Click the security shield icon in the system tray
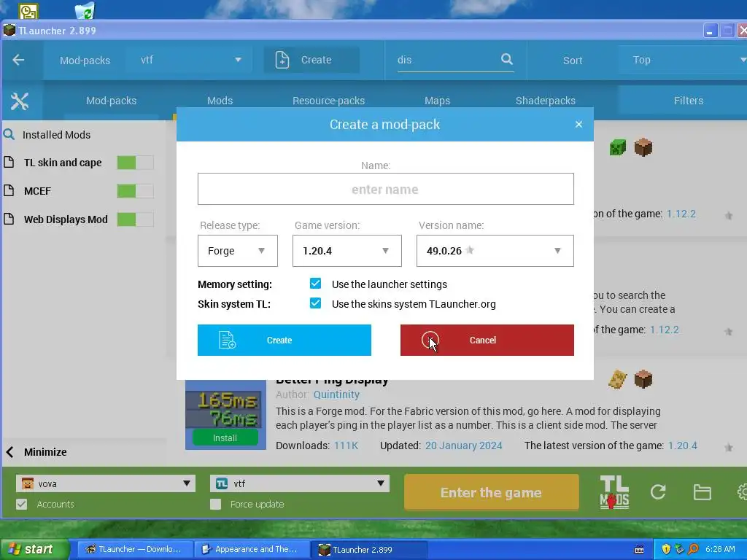Viewport: 747px width, 560px height. [666, 549]
